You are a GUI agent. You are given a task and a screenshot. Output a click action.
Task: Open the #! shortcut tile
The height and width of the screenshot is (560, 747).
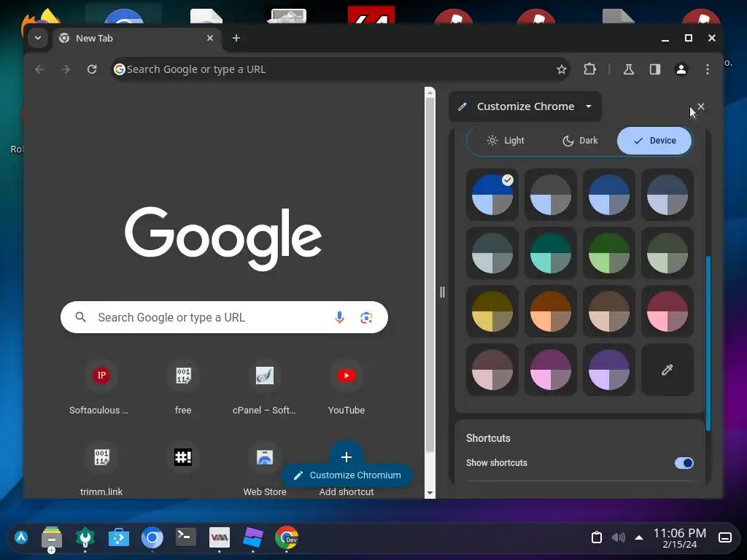(x=183, y=458)
